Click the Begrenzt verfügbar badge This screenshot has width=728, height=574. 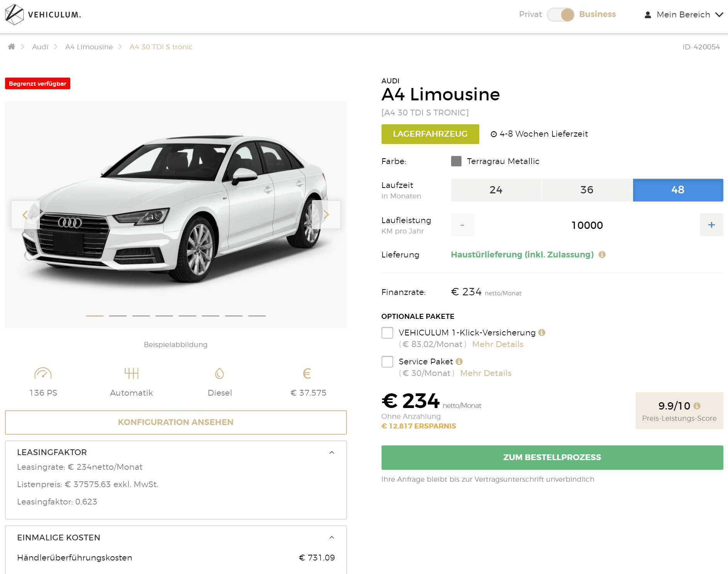(37, 83)
